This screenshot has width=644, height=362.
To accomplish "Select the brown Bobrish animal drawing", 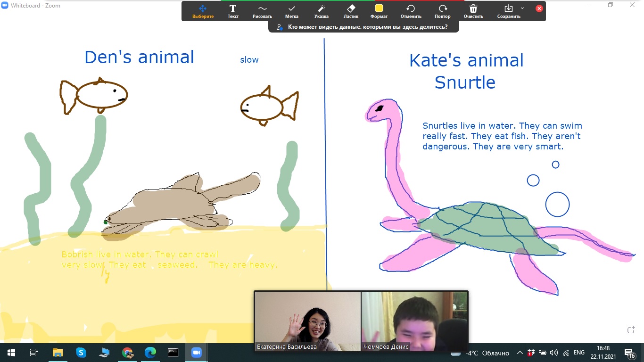I will tap(182, 205).
